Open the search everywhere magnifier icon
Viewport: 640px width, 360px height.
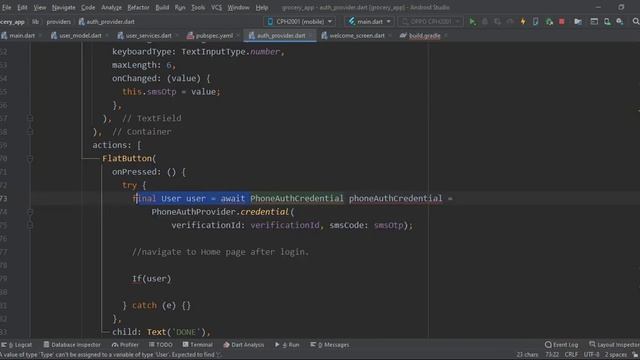[x=636, y=22]
